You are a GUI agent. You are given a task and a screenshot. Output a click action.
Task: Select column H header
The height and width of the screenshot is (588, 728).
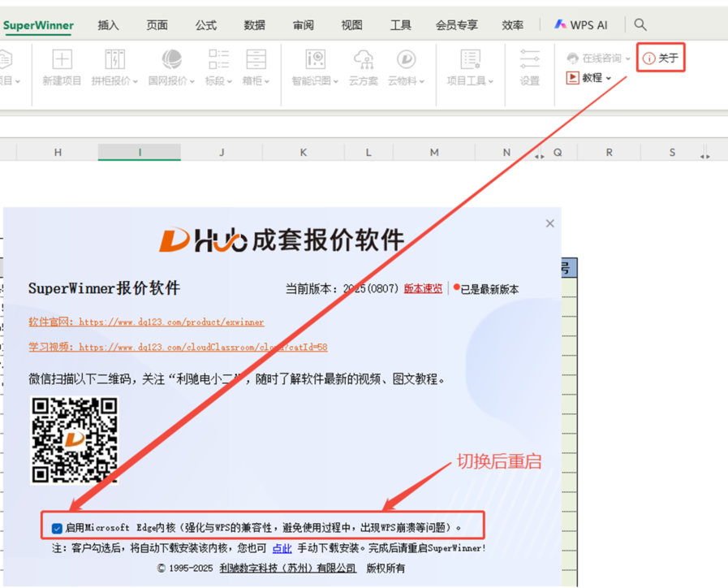pyautogui.click(x=58, y=153)
